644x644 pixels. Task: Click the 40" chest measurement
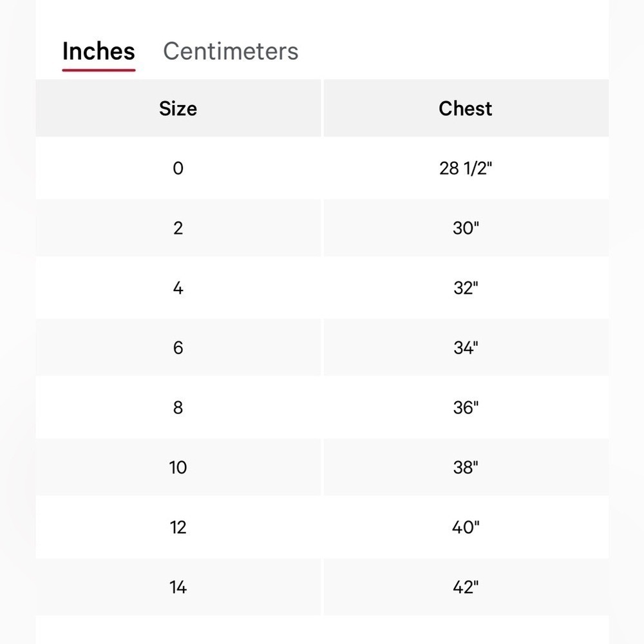point(466,527)
